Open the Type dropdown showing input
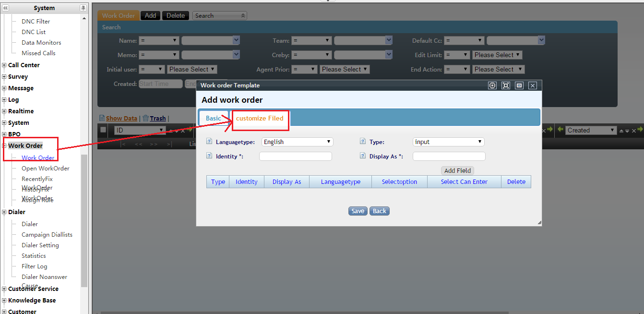The height and width of the screenshot is (314, 644). point(448,142)
